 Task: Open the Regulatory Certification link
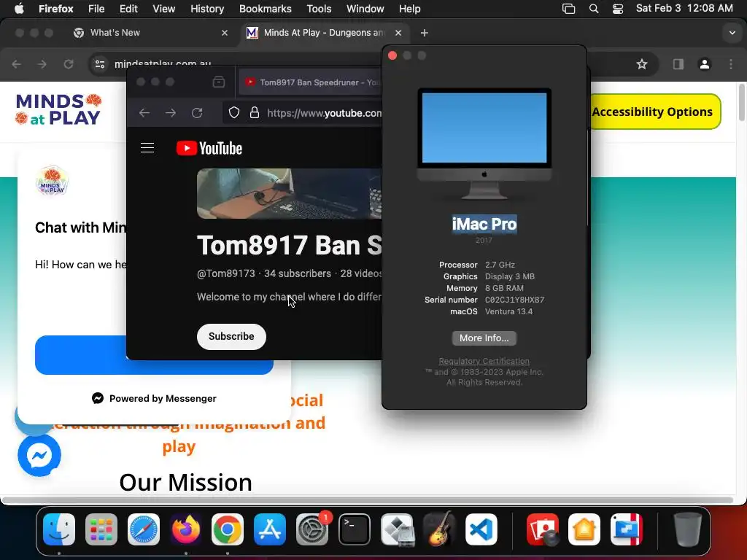point(484,361)
